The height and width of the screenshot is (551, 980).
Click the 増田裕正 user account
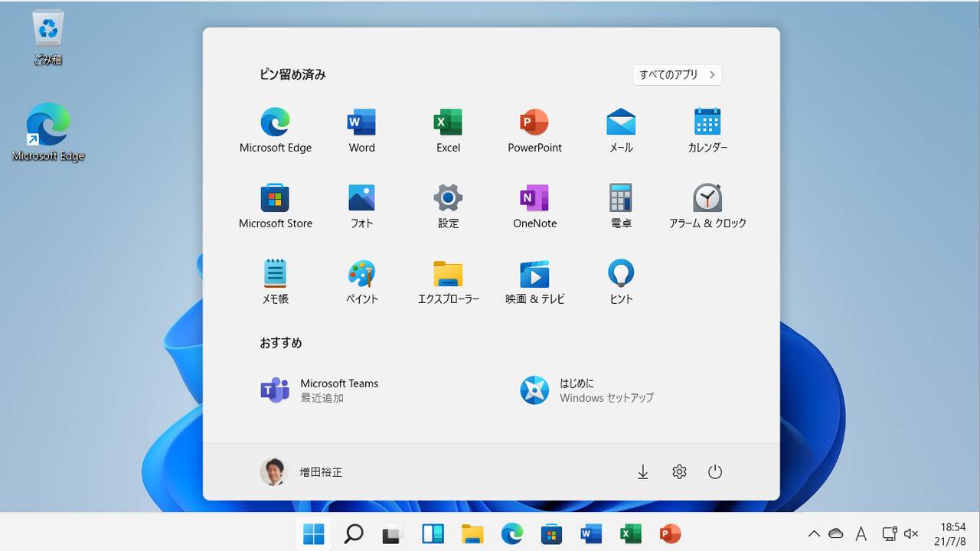pyautogui.click(x=301, y=472)
